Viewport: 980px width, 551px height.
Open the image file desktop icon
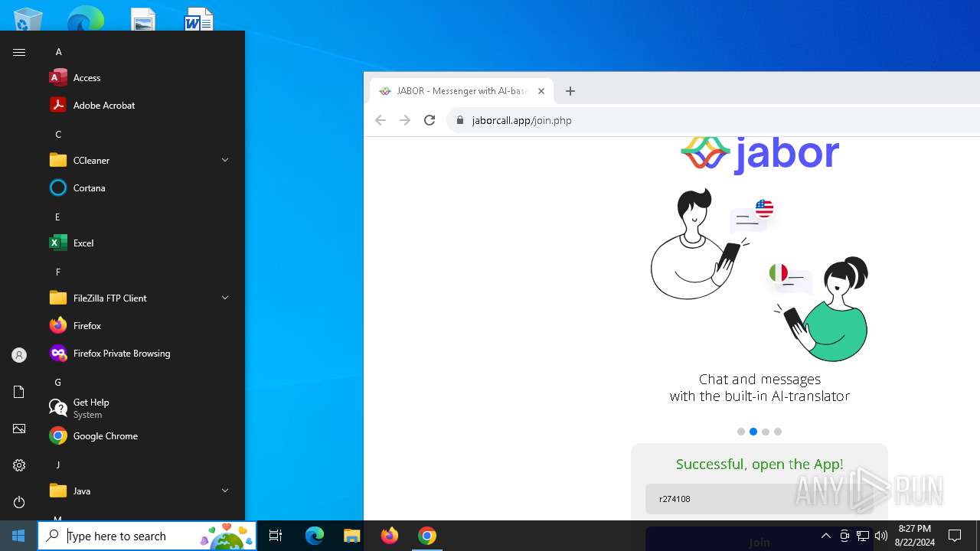click(x=143, y=19)
